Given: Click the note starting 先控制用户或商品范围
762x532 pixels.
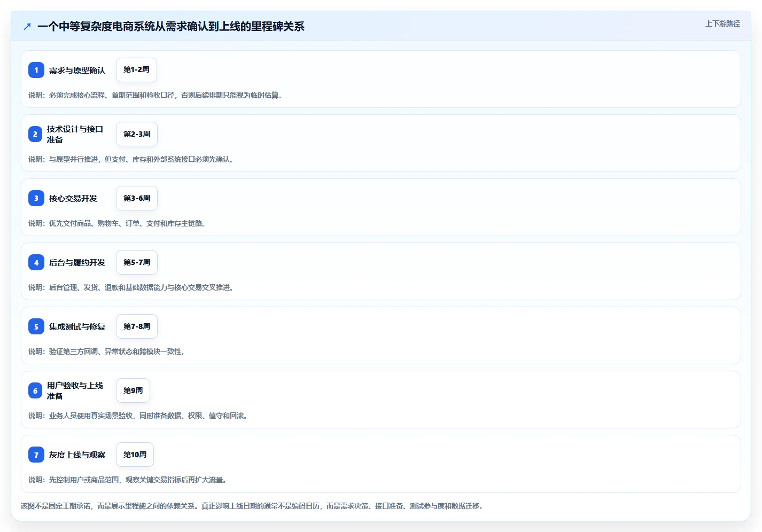Looking at the screenshot, I should (128, 480).
